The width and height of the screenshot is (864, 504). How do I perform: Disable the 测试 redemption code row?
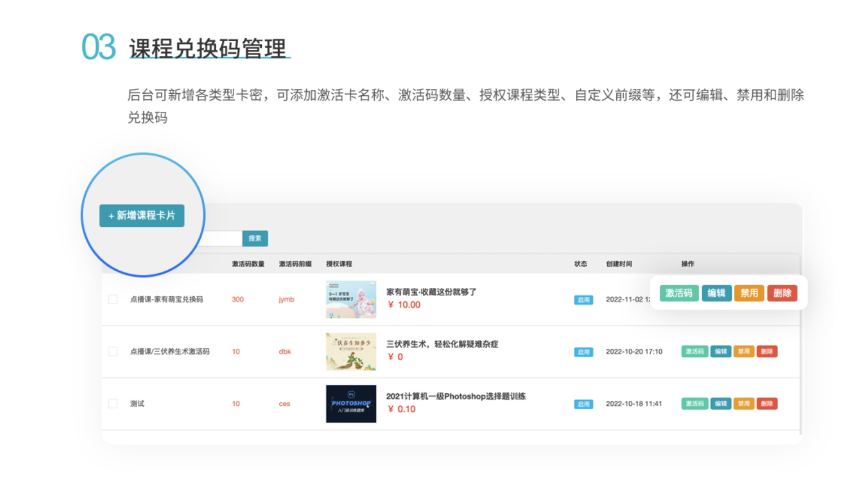click(744, 404)
